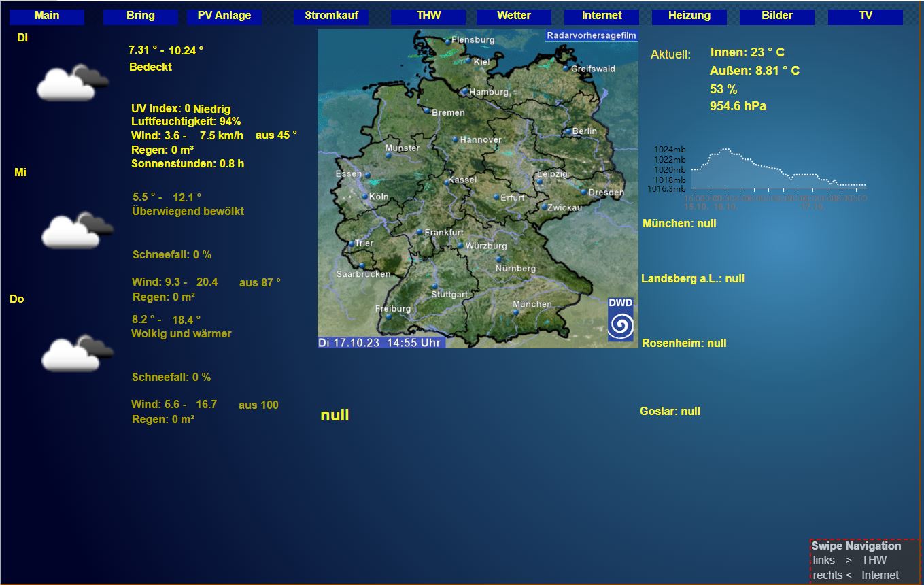Switch to the PV Anlage tab

[x=224, y=16]
